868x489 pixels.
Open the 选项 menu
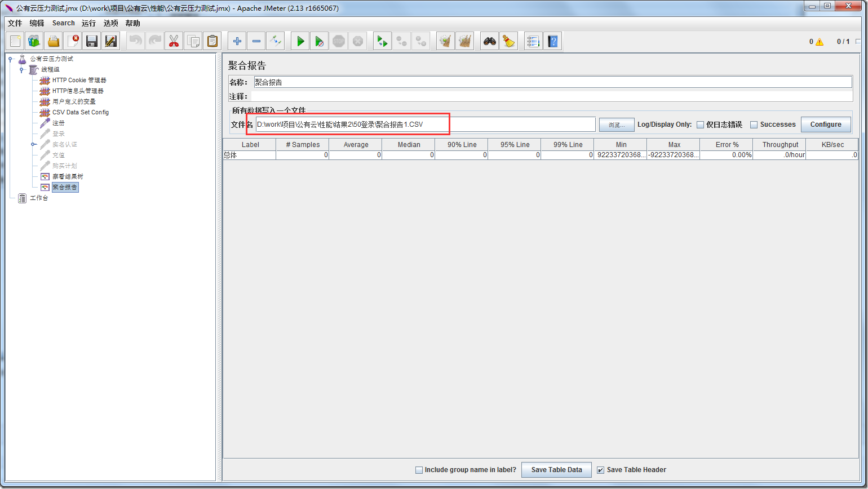pos(111,23)
